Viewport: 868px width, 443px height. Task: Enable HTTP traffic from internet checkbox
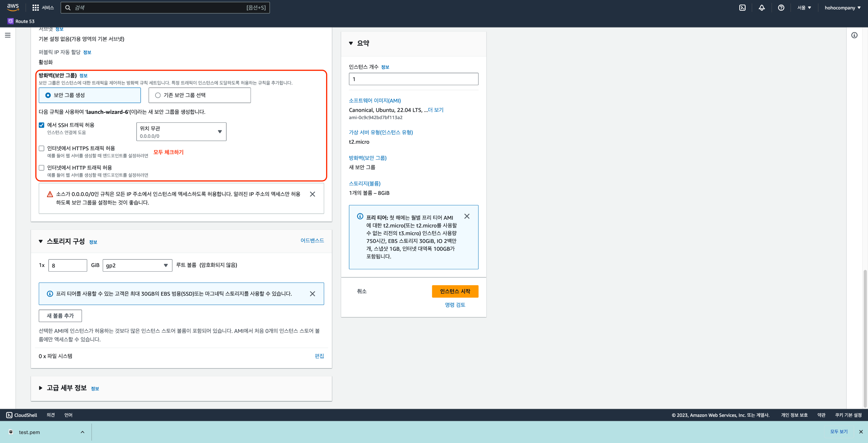tap(41, 168)
